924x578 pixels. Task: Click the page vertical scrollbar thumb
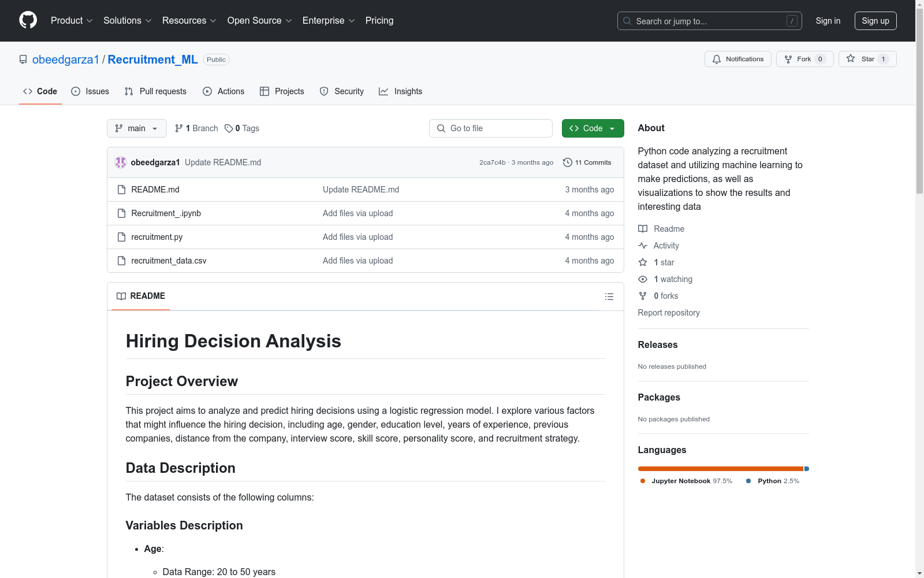click(x=920, y=101)
